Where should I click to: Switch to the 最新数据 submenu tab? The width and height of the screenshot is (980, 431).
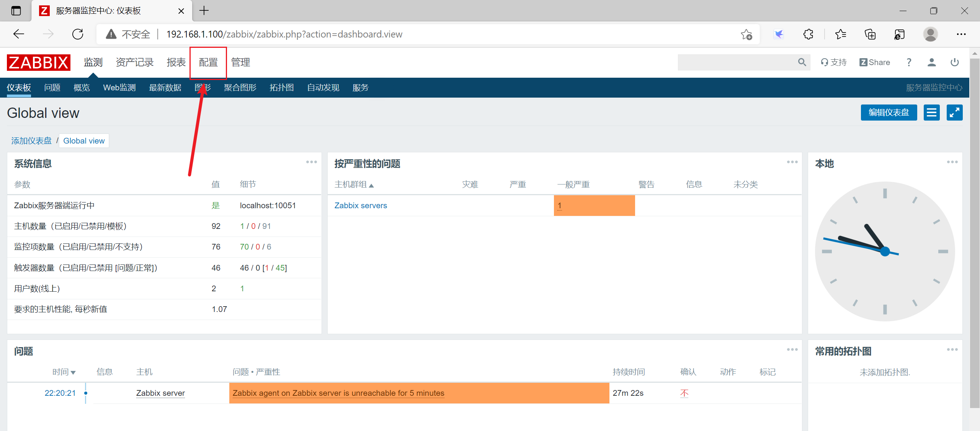(165, 88)
